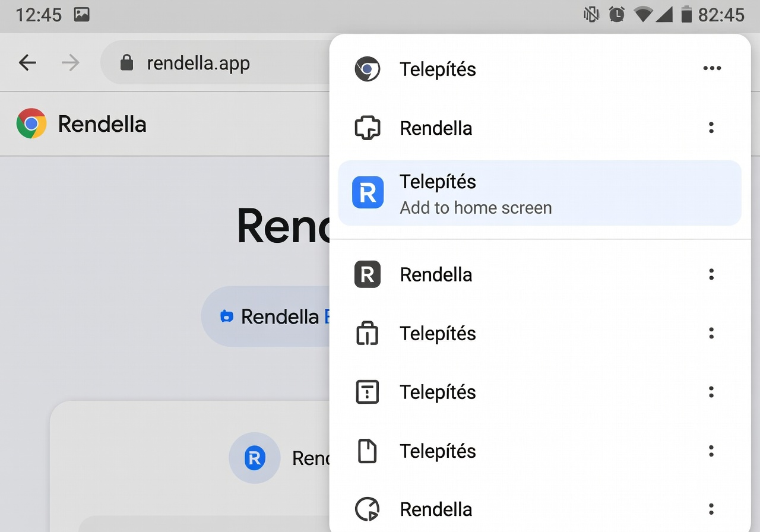Tap the 12:45 clock in status bar
The width and height of the screenshot is (760, 532).
[x=39, y=15]
